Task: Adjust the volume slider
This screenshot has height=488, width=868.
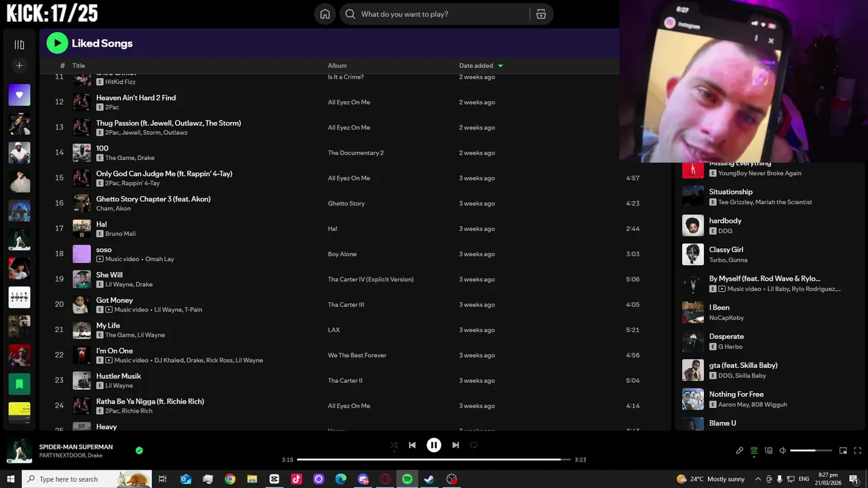Action: 811,451
